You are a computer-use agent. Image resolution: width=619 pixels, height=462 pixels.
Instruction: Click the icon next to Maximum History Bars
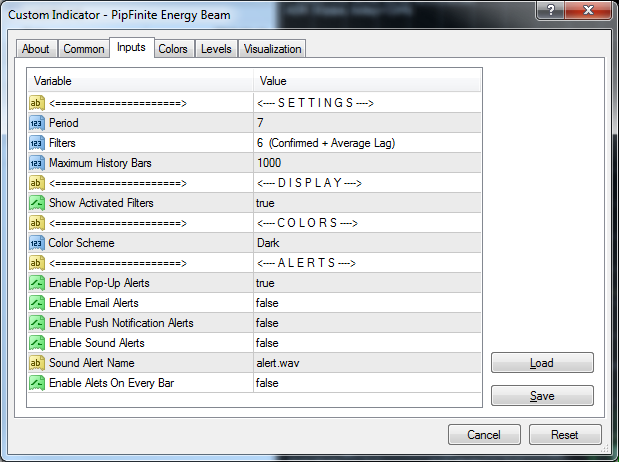tap(37, 163)
